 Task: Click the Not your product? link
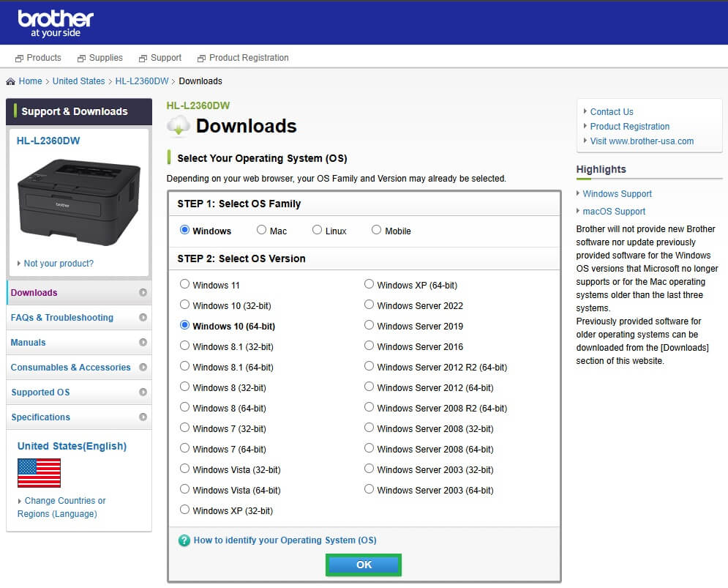point(59,264)
